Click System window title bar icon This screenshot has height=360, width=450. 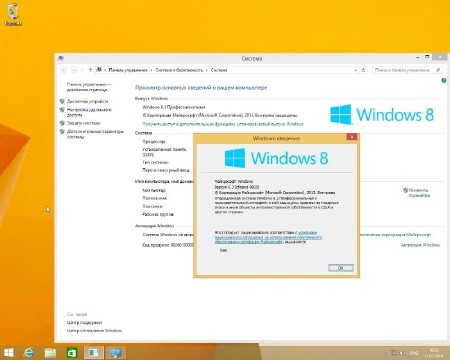click(x=60, y=58)
